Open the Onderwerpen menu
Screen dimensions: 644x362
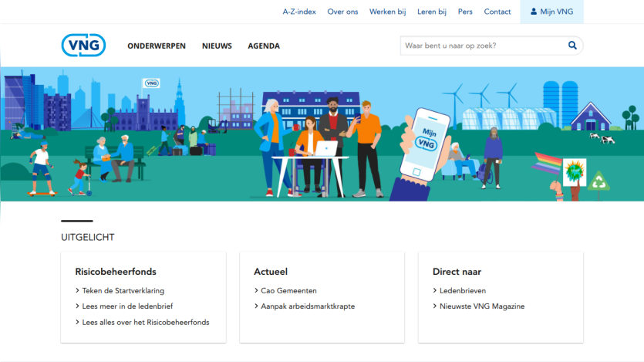[157, 46]
